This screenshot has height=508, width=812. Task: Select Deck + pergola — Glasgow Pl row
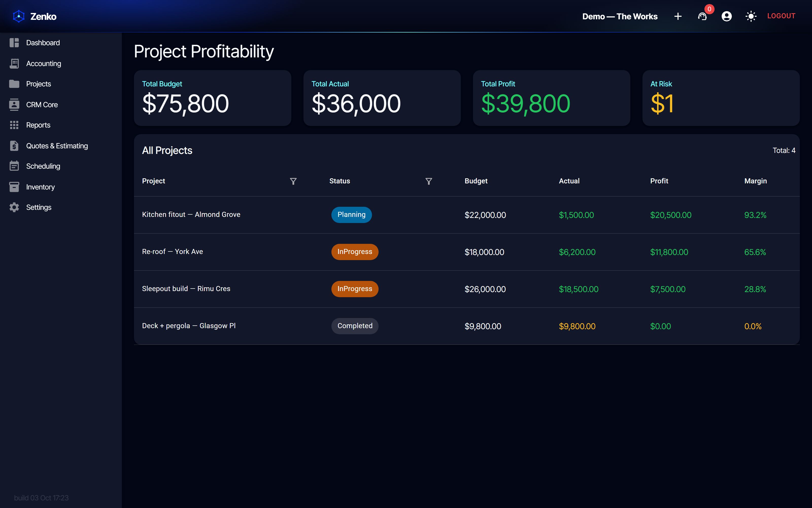tap(467, 326)
